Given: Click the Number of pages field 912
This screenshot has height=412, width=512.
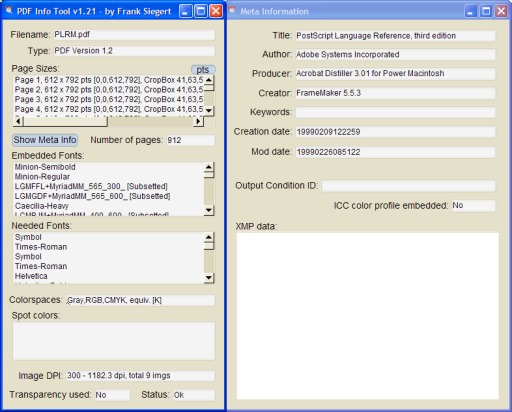Looking at the screenshot, I should click(191, 140).
